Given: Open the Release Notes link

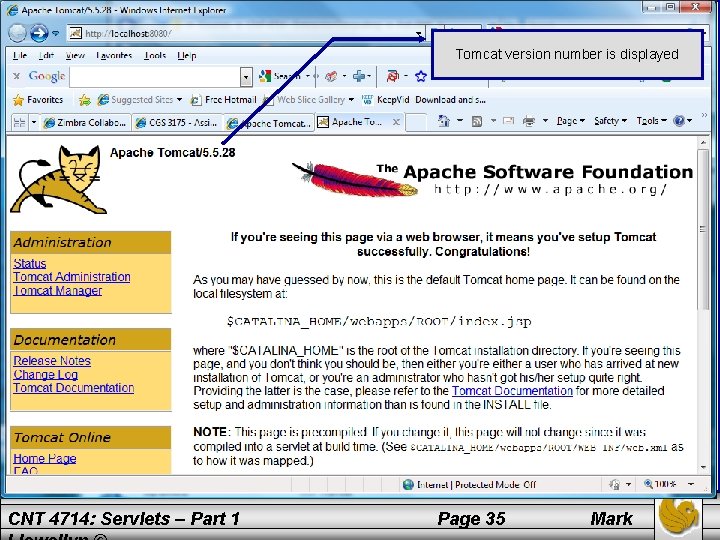Looking at the screenshot, I should click(52, 361).
